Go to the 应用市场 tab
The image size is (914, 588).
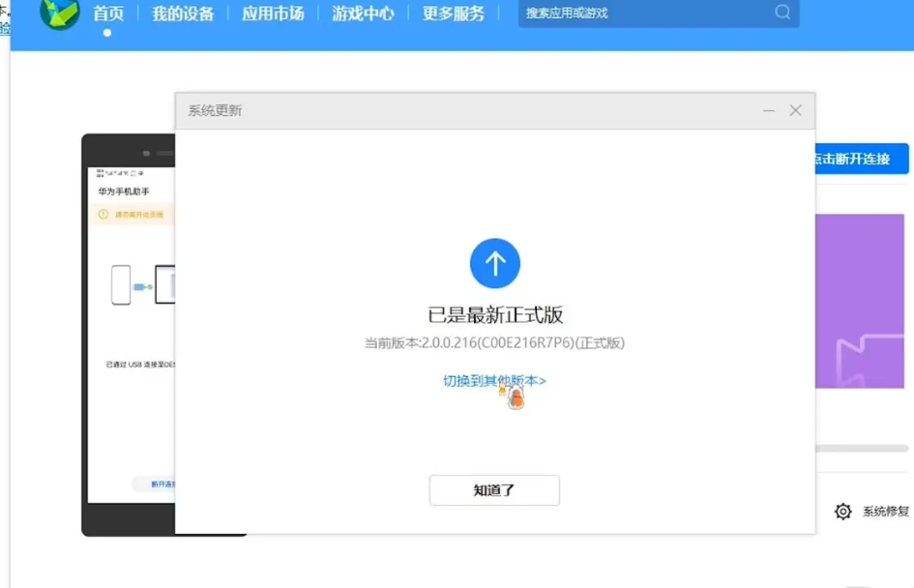(x=273, y=14)
